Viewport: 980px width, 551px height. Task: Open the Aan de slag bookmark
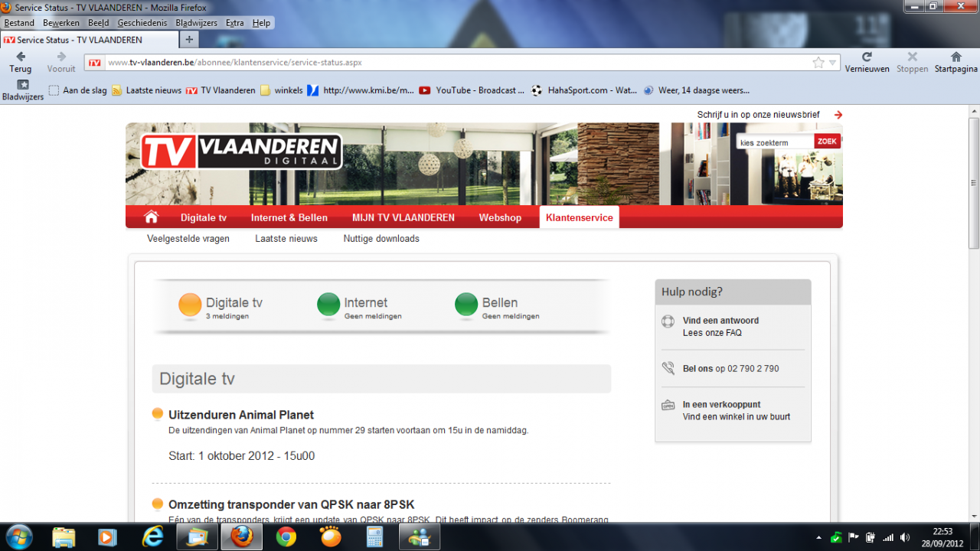click(x=78, y=90)
